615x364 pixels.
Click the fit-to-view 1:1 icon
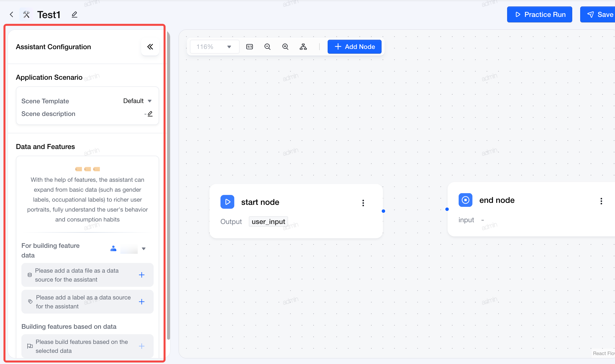pos(250,47)
